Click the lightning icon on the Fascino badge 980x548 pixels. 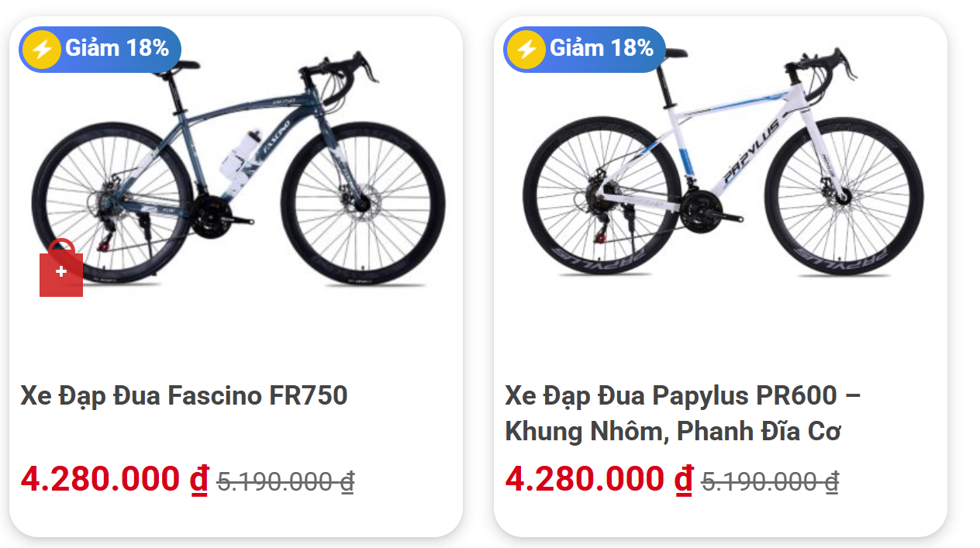coord(42,50)
